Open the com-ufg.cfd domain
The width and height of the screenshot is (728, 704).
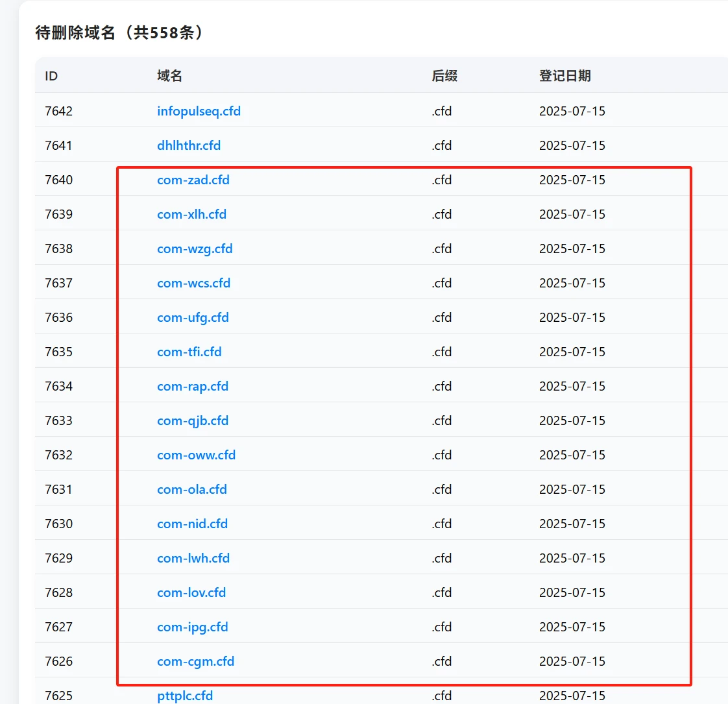click(193, 317)
